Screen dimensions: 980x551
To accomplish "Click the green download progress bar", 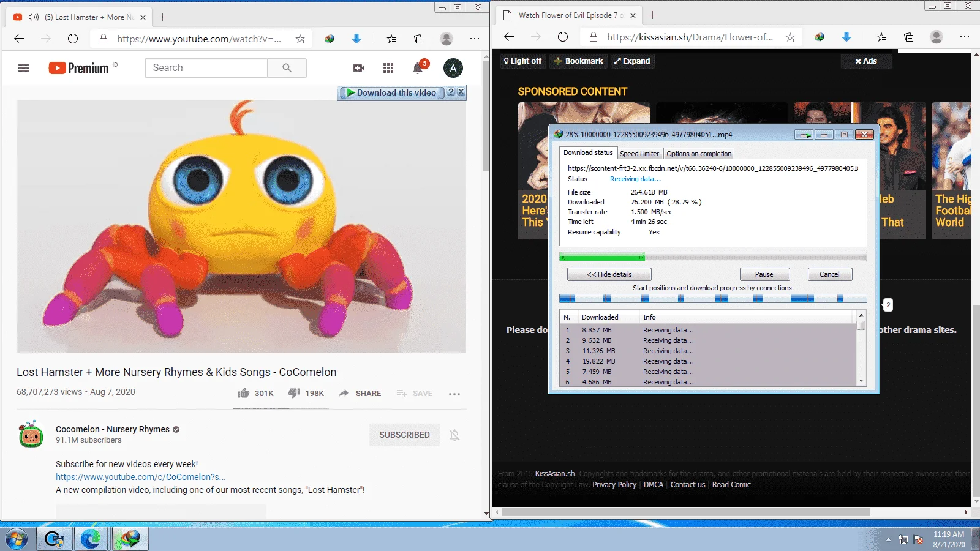I will click(x=713, y=257).
